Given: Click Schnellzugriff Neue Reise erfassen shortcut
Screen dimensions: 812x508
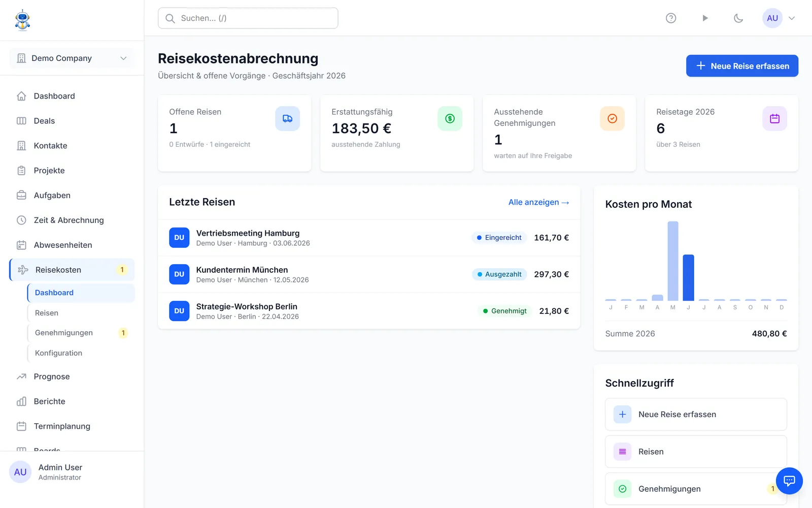Looking at the screenshot, I should (696, 415).
